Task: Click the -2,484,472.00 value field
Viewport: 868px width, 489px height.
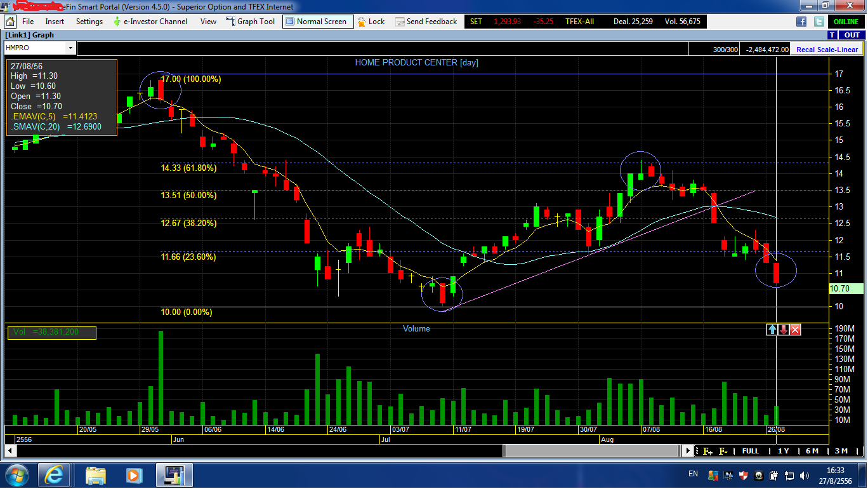Action: 766,50
